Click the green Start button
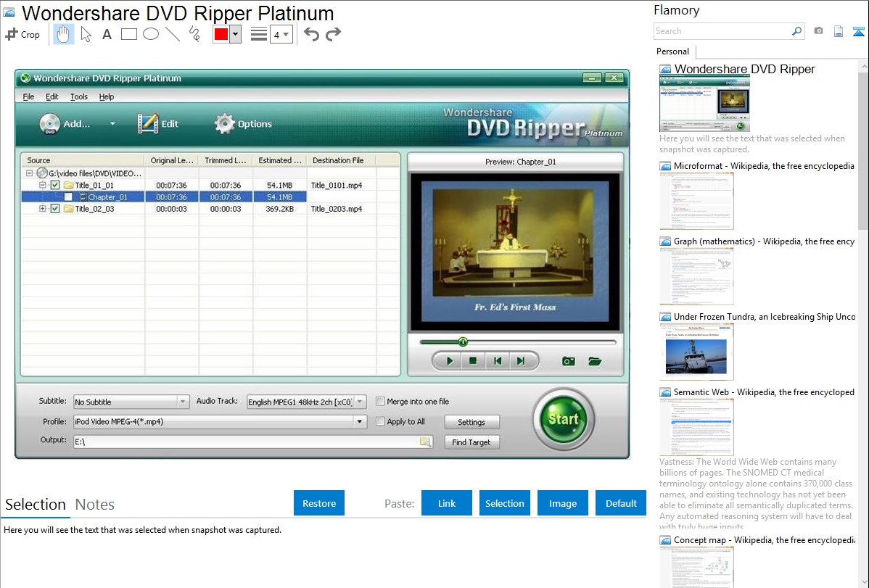The height and width of the screenshot is (588, 869). (564, 419)
